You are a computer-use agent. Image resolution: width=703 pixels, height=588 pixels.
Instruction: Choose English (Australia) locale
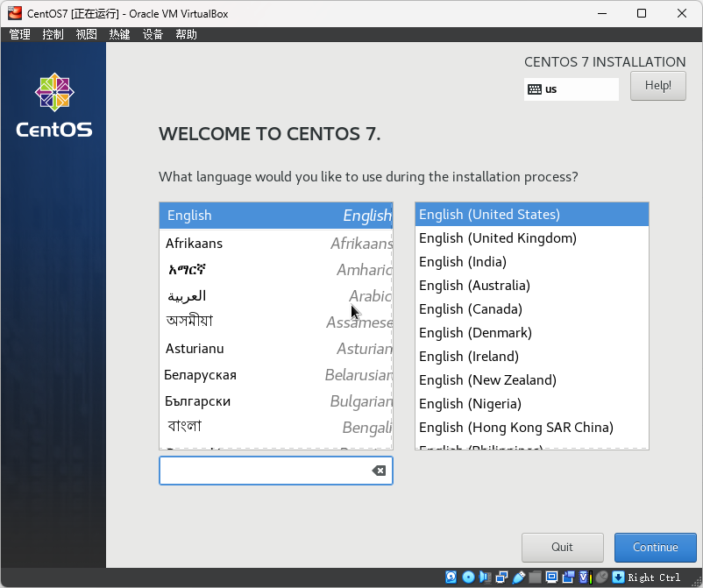[532, 286]
